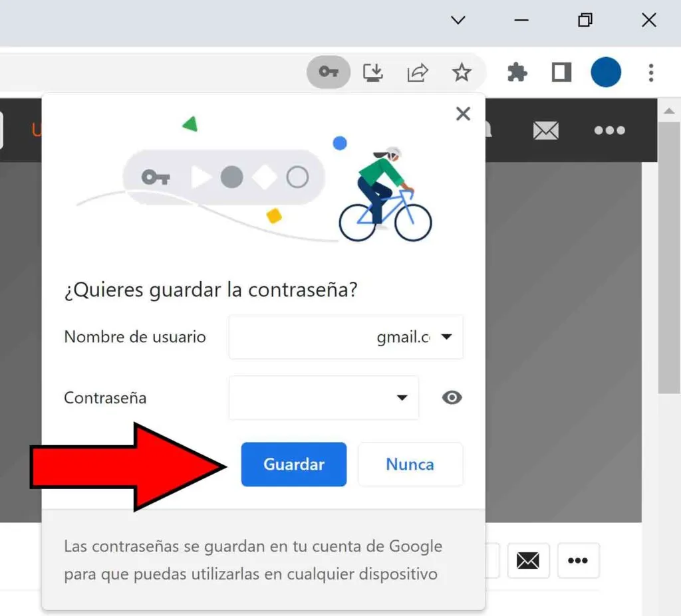Open the browser side panel icon
Screen dimensions: 681x616
point(561,72)
